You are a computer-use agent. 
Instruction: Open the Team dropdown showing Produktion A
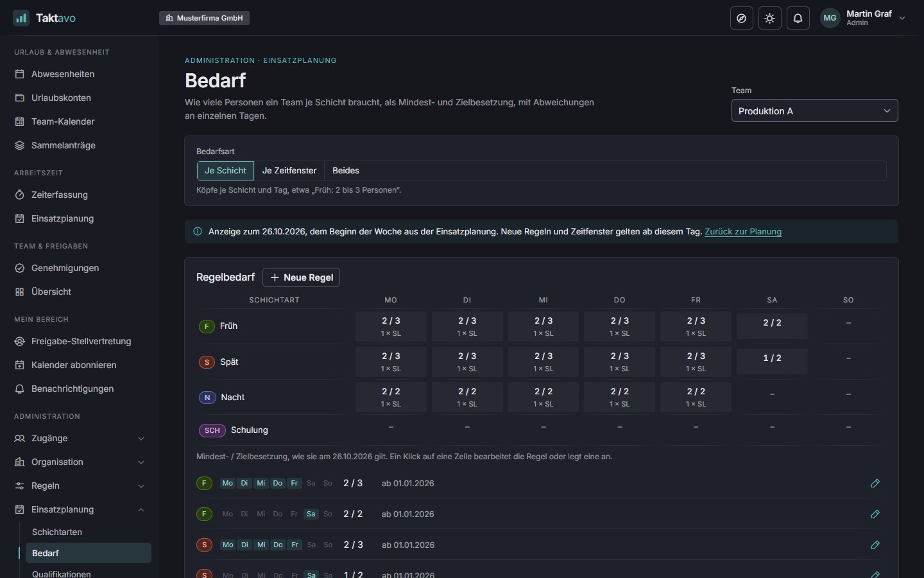[x=815, y=110]
